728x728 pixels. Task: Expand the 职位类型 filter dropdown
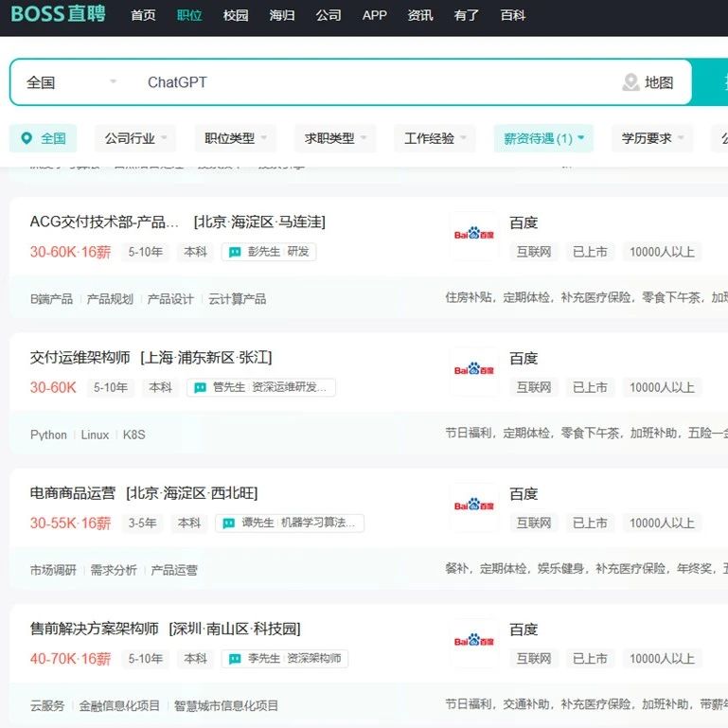(x=236, y=138)
